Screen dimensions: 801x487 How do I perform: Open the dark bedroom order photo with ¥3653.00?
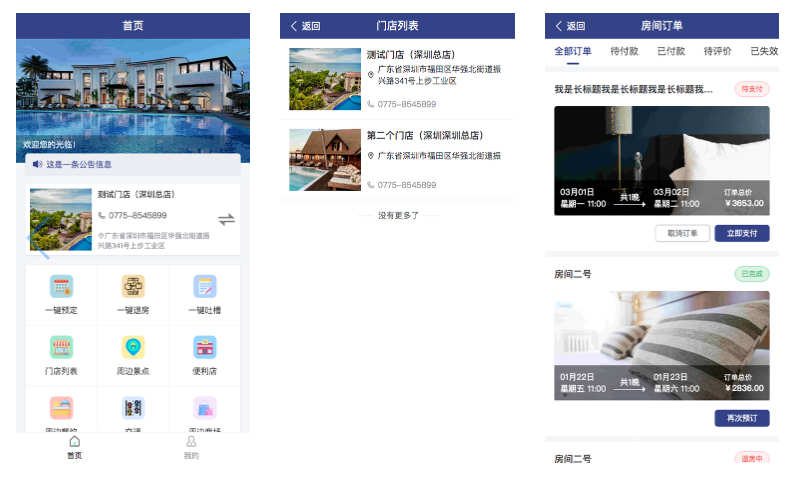(662, 160)
